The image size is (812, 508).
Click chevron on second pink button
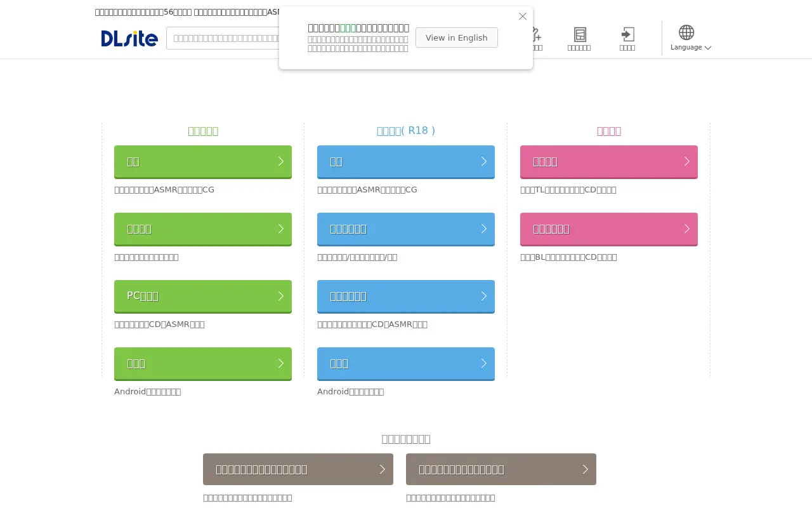point(687,229)
